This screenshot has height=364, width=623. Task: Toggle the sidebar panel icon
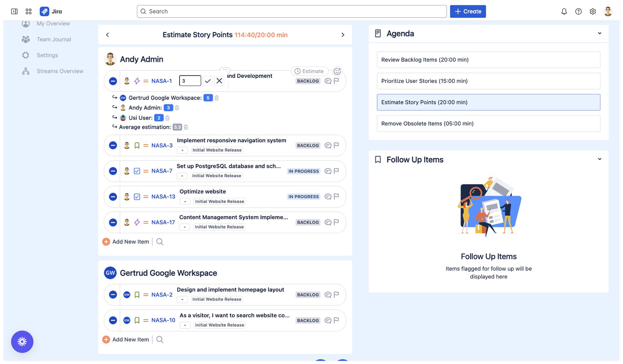(x=14, y=11)
